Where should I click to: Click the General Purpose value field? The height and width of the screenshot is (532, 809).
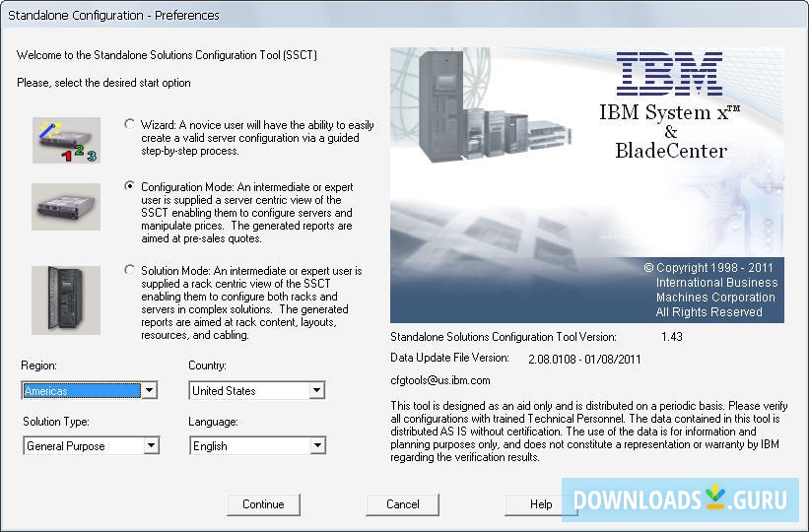84,446
